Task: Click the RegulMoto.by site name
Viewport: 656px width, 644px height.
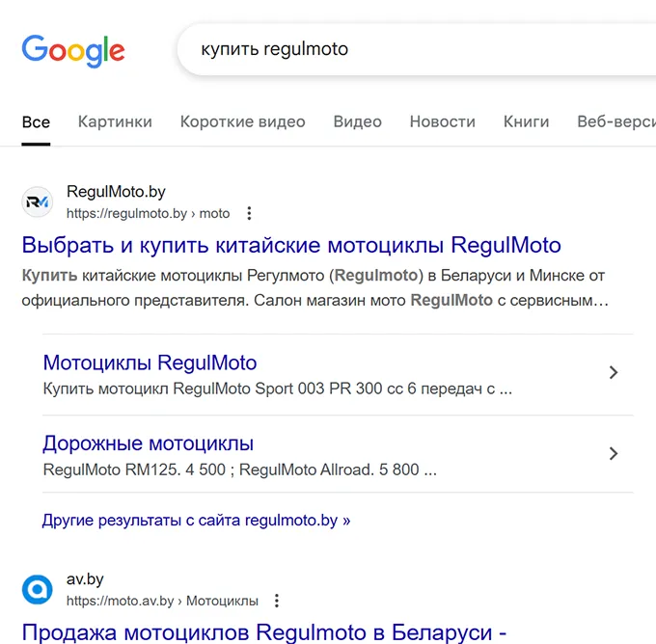Action: pos(116,192)
